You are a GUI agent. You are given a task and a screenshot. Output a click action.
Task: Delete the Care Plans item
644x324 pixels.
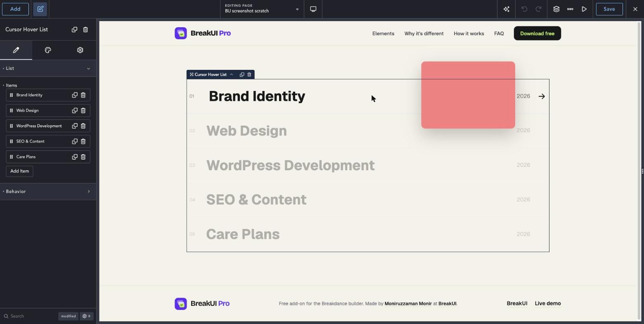click(x=83, y=157)
